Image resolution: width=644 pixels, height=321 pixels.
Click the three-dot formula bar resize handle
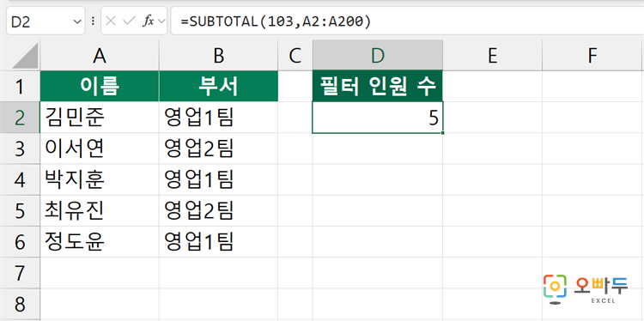click(93, 21)
